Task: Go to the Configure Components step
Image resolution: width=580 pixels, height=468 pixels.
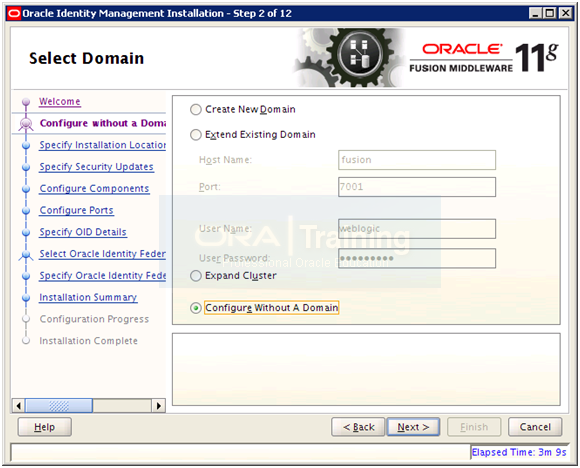Action: click(94, 189)
